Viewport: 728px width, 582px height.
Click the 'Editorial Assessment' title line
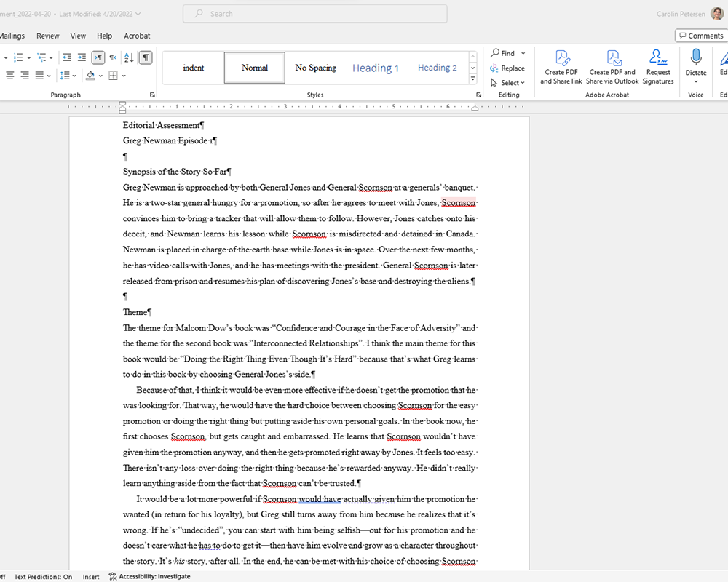tap(163, 125)
